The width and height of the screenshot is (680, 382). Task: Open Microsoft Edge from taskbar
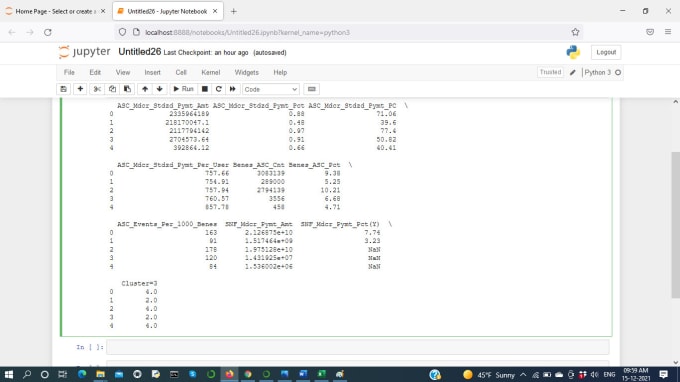tap(82, 374)
